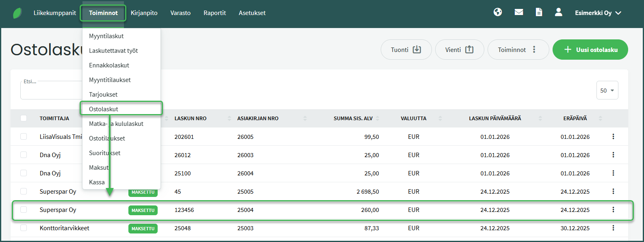The width and height of the screenshot is (644, 242).
Task: Open the rows-per-page dropdown showing 50
Action: click(x=607, y=91)
